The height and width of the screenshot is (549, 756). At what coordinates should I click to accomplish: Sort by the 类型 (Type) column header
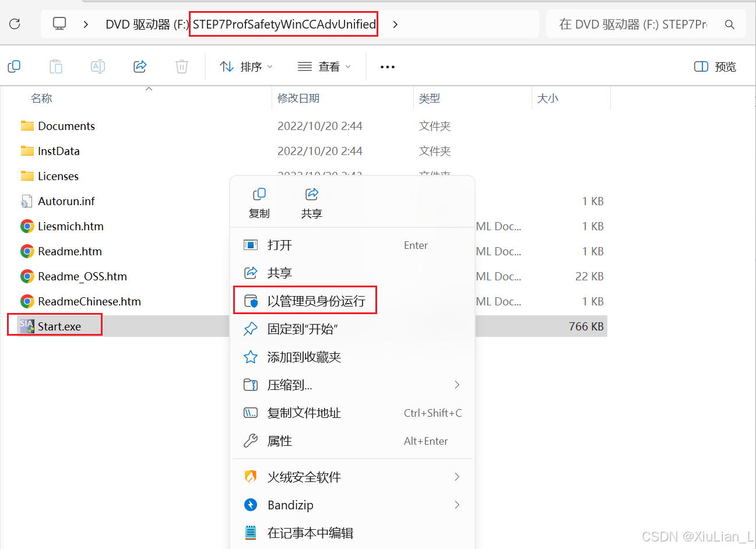point(430,98)
